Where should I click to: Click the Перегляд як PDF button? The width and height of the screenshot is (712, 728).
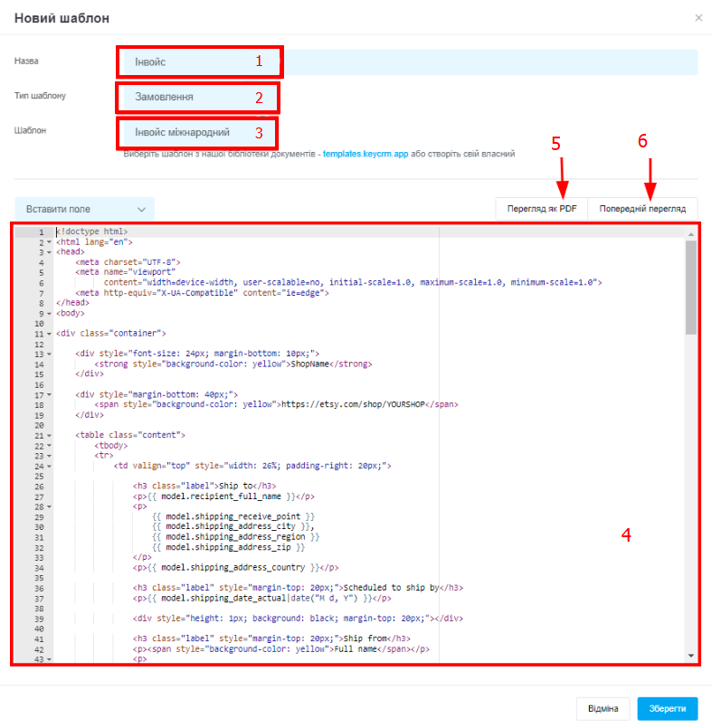(x=542, y=209)
